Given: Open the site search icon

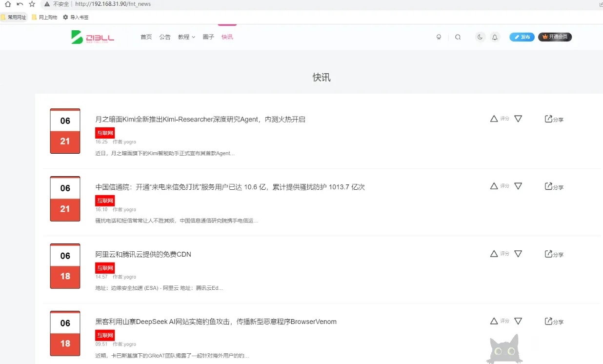Looking at the screenshot, I should pyautogui.click(x=458, y=37).
